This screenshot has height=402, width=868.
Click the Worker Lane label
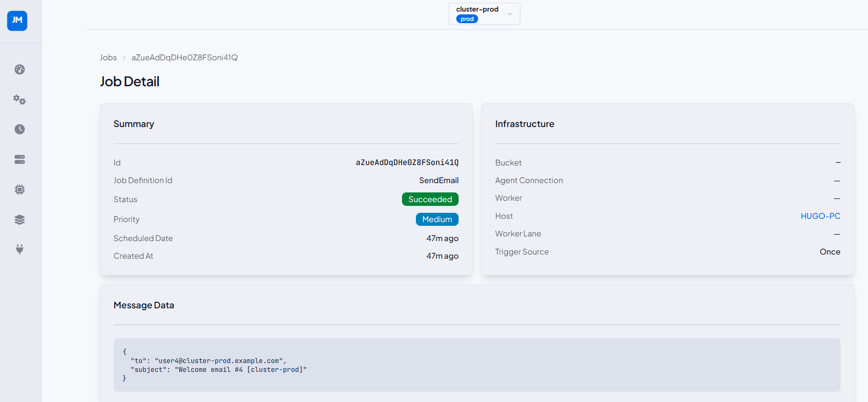pyautogui.click(x=518, y=234)
